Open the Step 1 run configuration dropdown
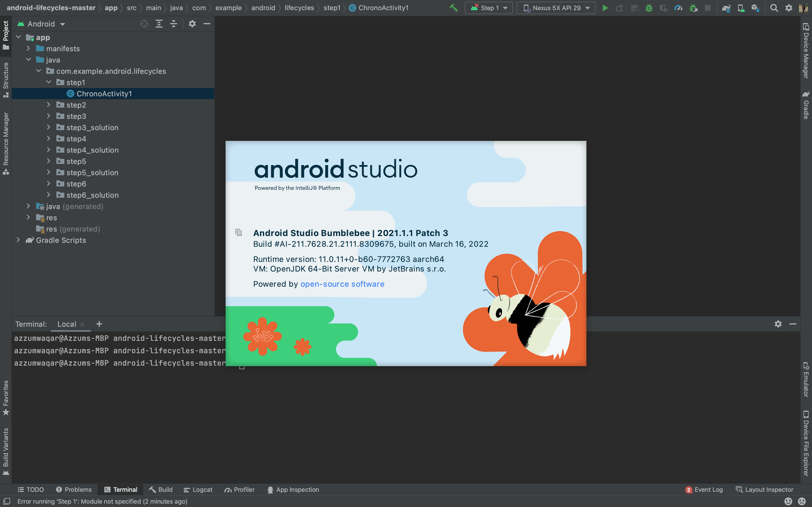This screenshot has width=812, height=507. (x=489, y=8)
